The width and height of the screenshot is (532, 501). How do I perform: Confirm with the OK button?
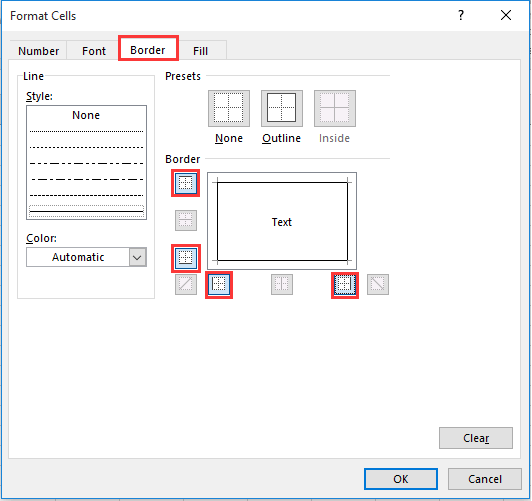(x=401, y=479)
